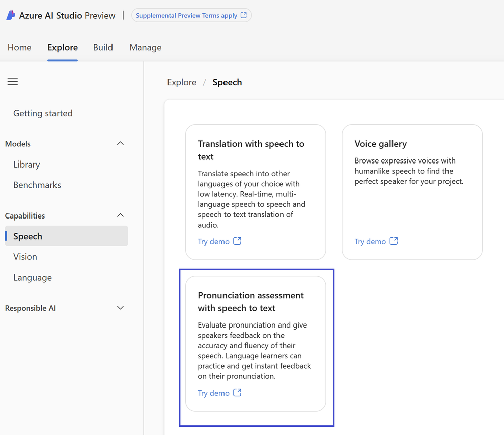This screenshot has width=504, height=435.
Task: Toggle the hamburger navigation menu icon
Action: point(13,82)
